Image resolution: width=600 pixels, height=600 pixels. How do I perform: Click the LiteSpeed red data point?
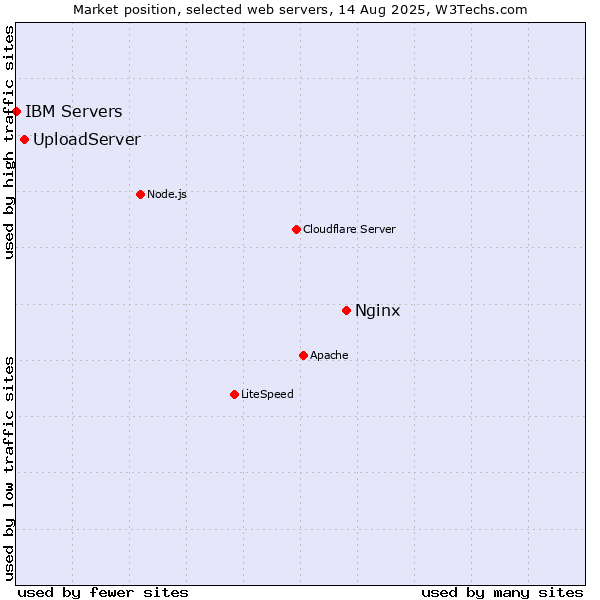click(235, 395)
